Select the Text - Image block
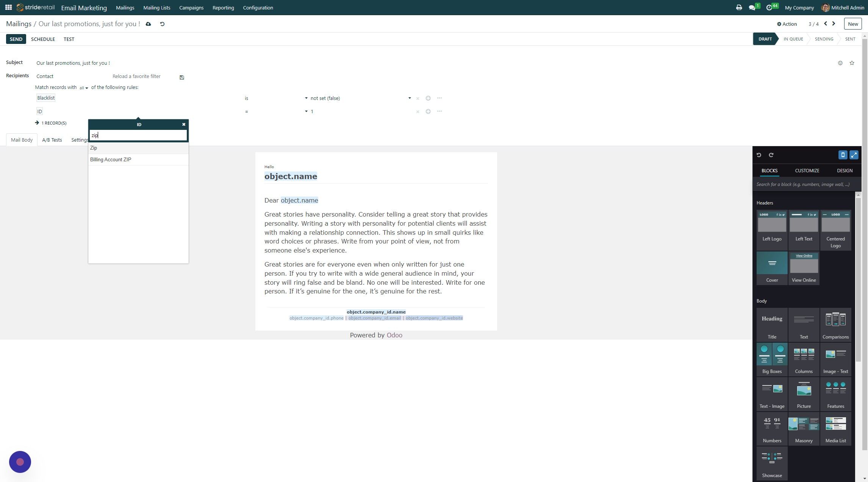The height and width of the screenshot is (482, 868). 772,394
